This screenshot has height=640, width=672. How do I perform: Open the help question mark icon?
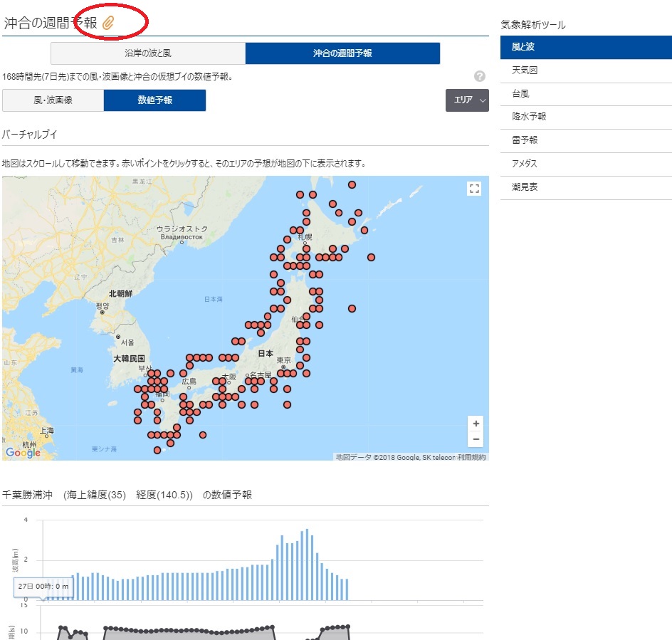point(480,76)
